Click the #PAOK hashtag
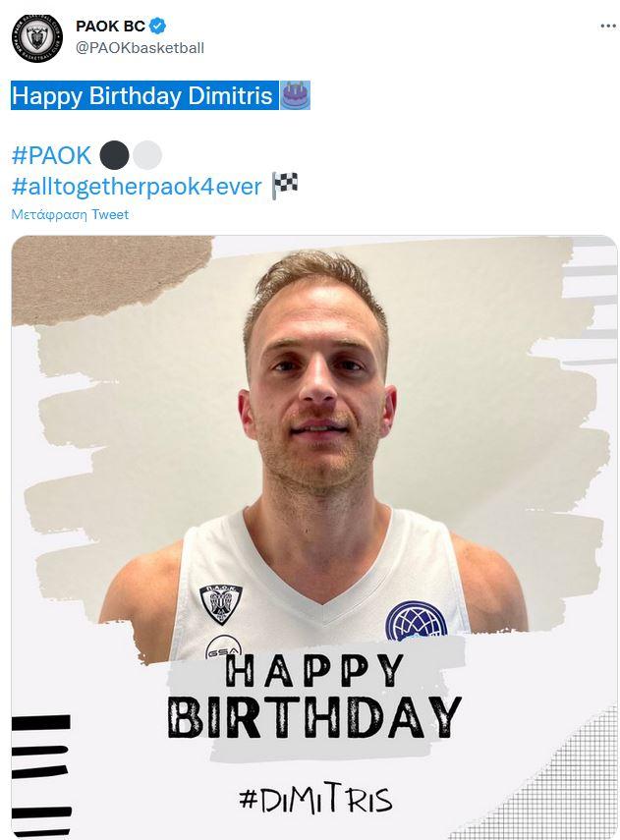Viewport: 620px width, 840px height. coord(51,155)
